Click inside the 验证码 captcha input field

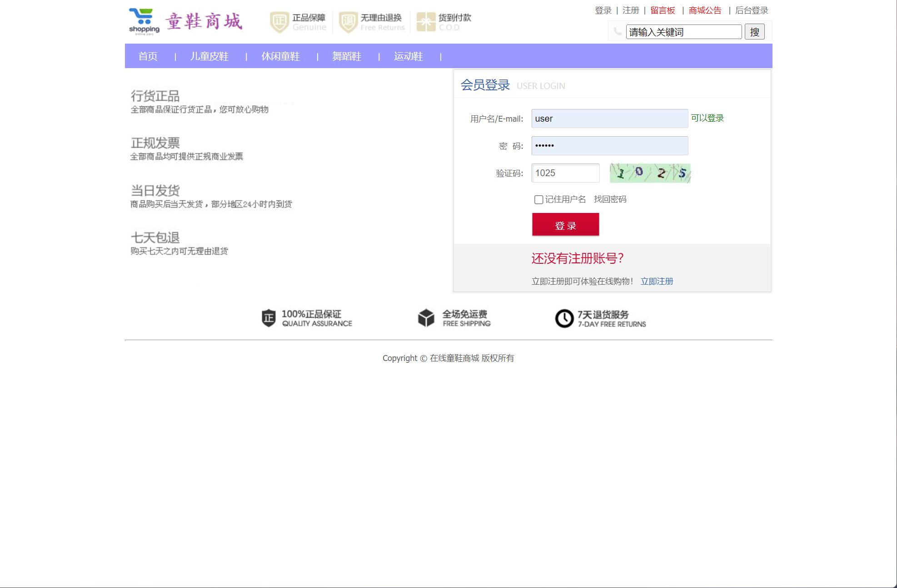pos(565,173)
